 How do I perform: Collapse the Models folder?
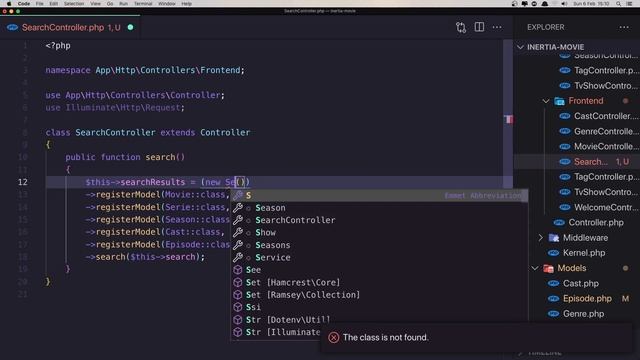[535, 268]
